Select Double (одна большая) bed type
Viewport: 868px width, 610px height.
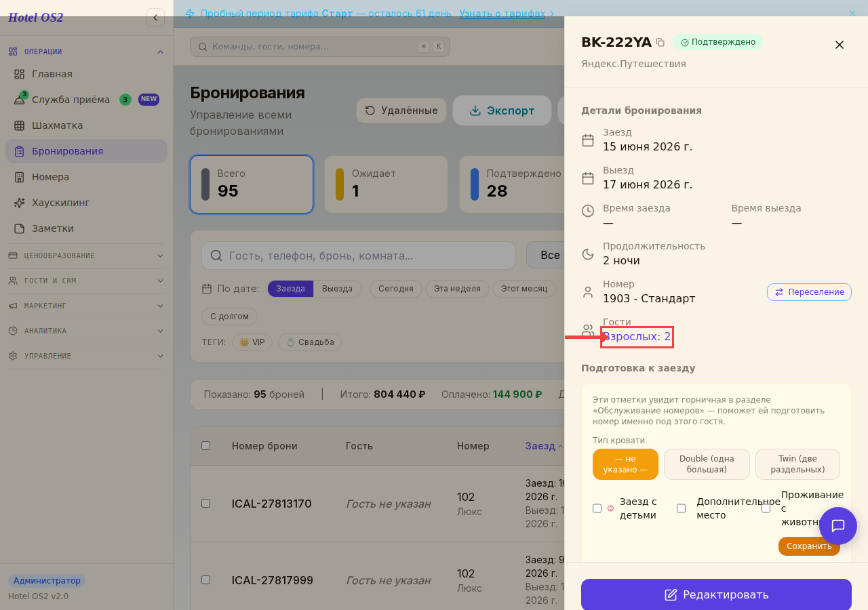707,464
